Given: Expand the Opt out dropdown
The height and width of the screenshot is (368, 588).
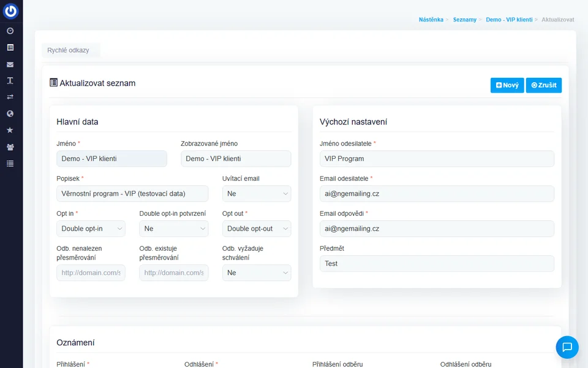Looking at the screenshot, I should [x=256, y=229].
